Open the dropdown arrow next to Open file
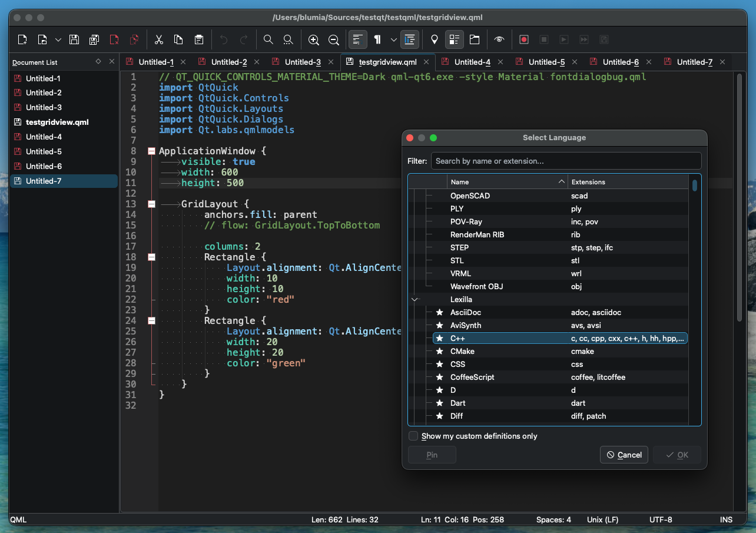 (58, 39)
